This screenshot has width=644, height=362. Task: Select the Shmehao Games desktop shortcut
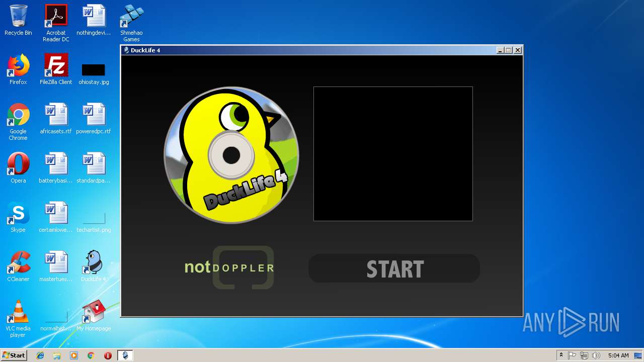click(131, 23)
